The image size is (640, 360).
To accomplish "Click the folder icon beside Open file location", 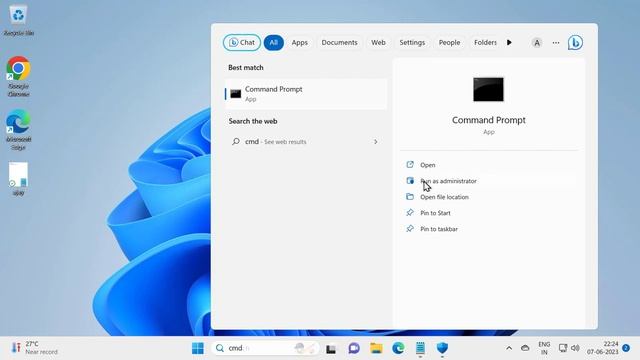I will (x=410, y=196).
